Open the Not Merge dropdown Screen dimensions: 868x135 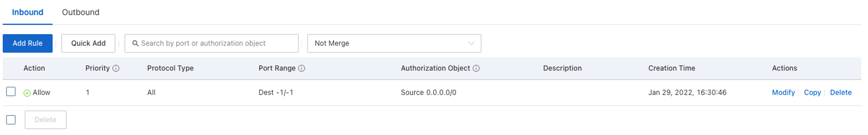pos(394,43)
